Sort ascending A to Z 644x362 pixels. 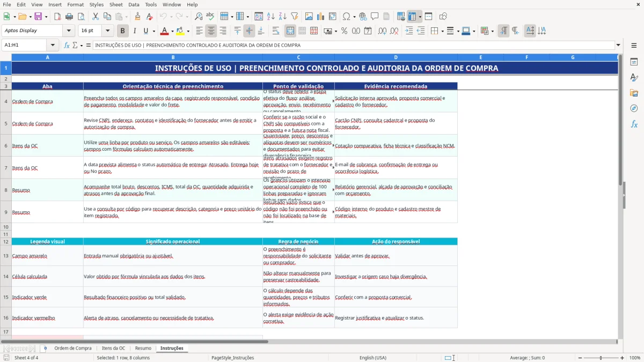(271, 17)
